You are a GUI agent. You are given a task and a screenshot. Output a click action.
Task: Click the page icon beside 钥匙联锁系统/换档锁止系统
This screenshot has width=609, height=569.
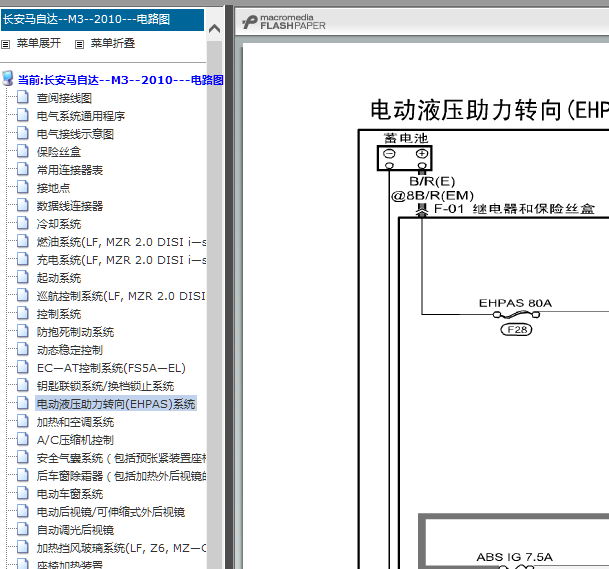[23, 385]
